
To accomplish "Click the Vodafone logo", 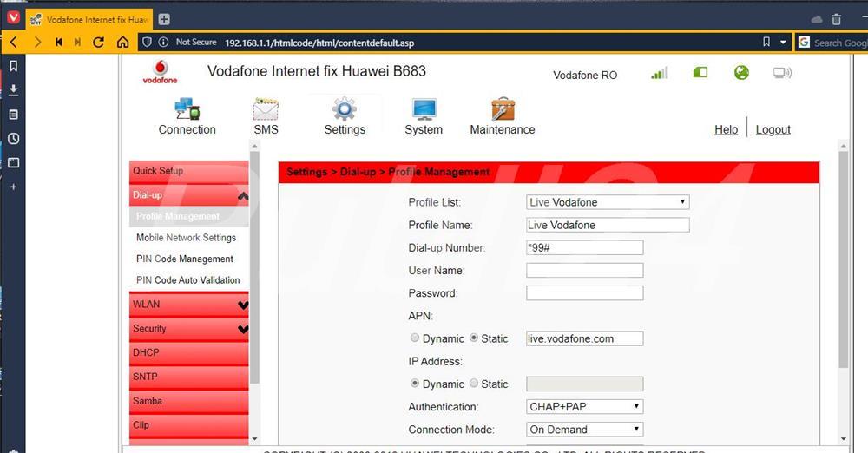I will click(160, 72).
